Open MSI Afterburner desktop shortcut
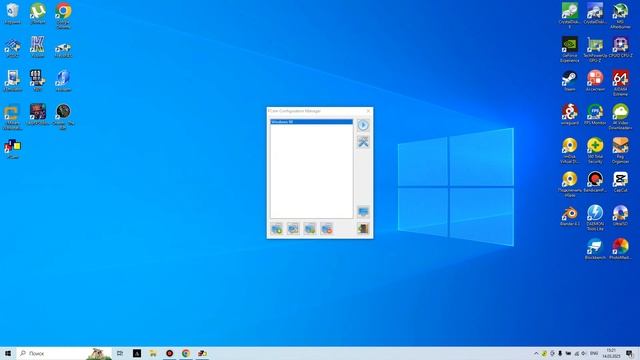 coord(620,16)
